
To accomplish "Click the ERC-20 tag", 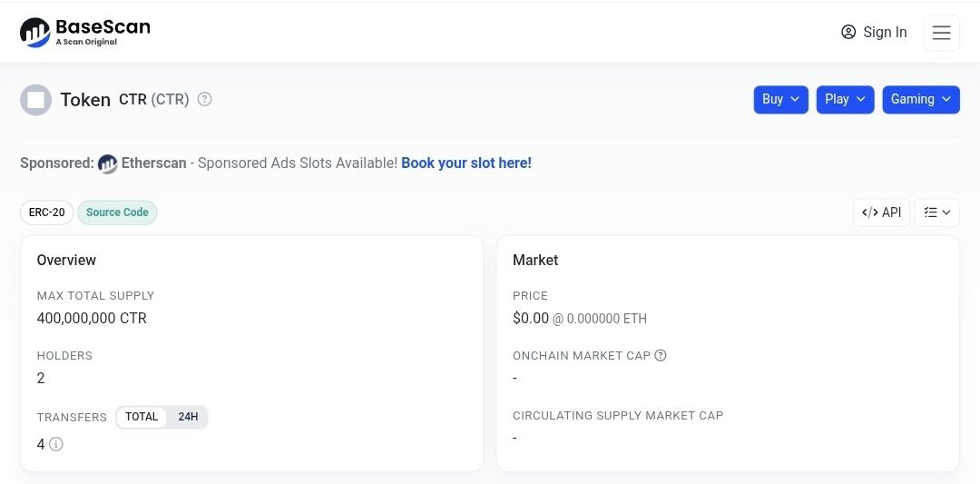I will pyautogui.click(x=46, y=212).
